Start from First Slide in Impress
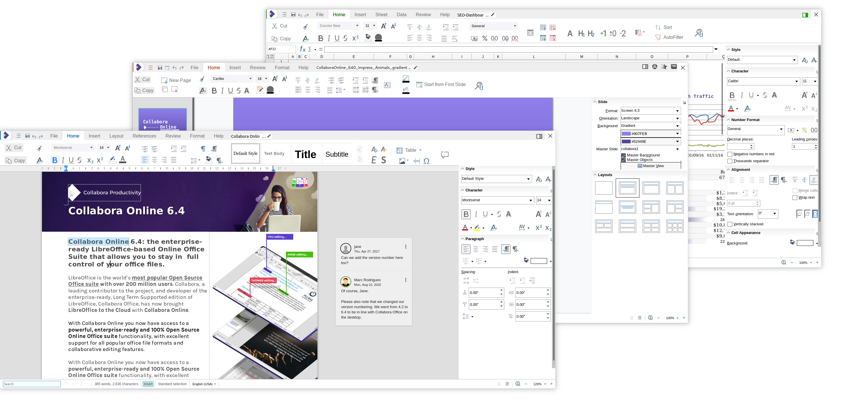This screenshot has width=868, height=404. (x=441, y=84)
